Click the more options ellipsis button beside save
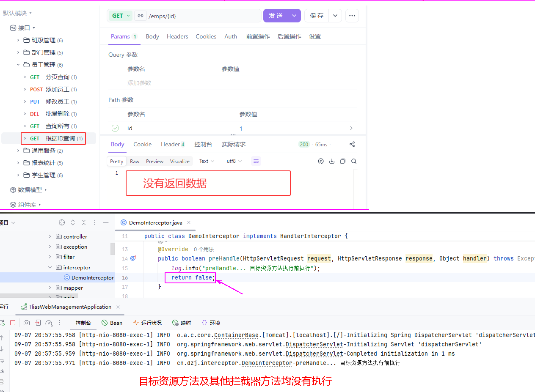The width and height of the screenshot is (535, 392). click(x=352, y=16)
